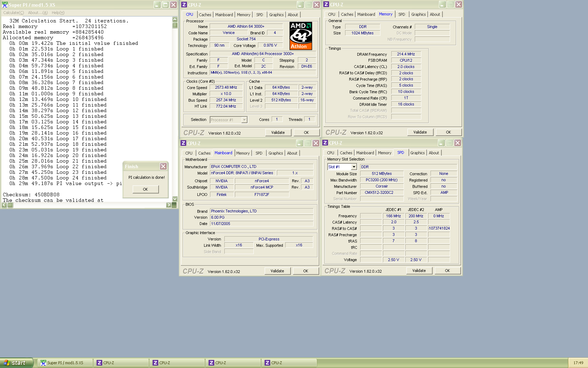This screenshot has width=588, height=368.
Task: Click CPU-Z icon in CPU tab window title
Action: pos(184,5)
